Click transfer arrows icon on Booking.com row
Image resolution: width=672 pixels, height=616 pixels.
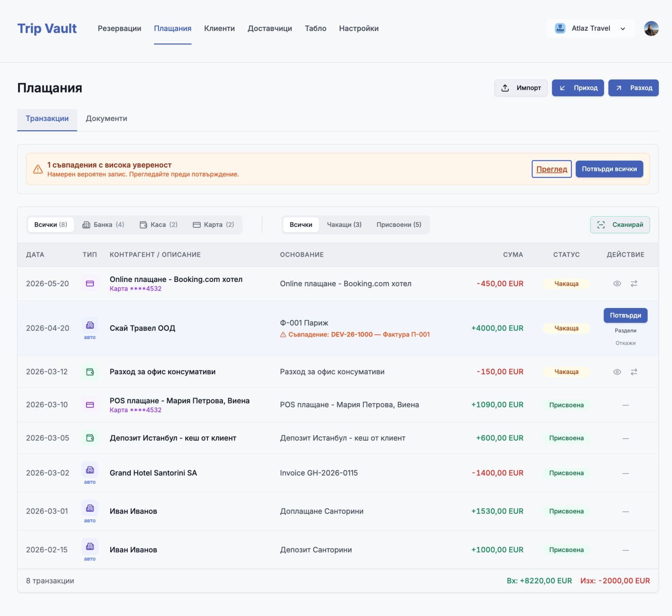click(x=634, y=284)
